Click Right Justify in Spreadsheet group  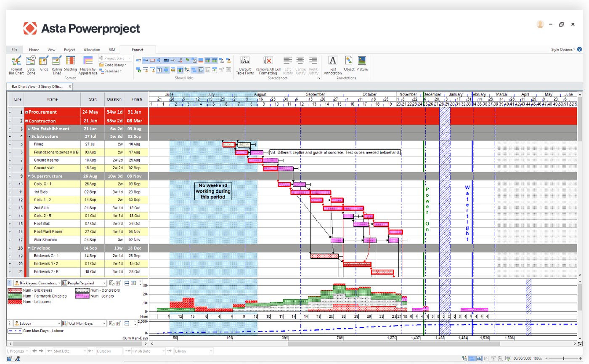pyautogui.click(x=313, y=65)
